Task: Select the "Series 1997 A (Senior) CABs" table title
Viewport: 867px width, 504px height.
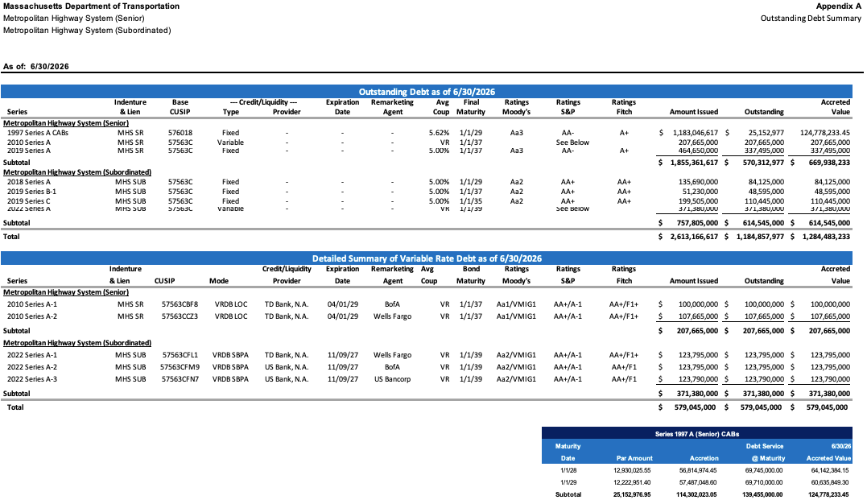Action: point(697,434)
